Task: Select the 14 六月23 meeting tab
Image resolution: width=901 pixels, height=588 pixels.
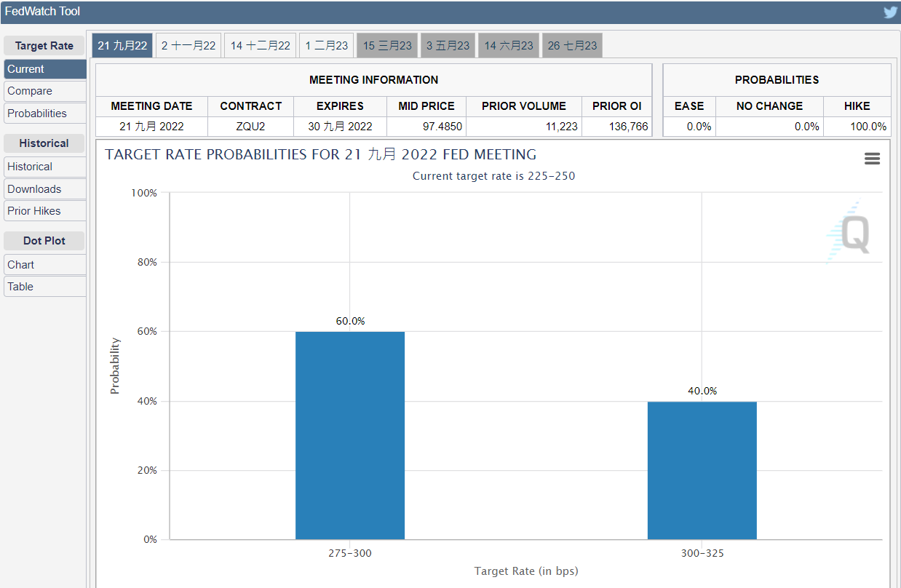Action: pyautogui.click(x=509, y=45)
